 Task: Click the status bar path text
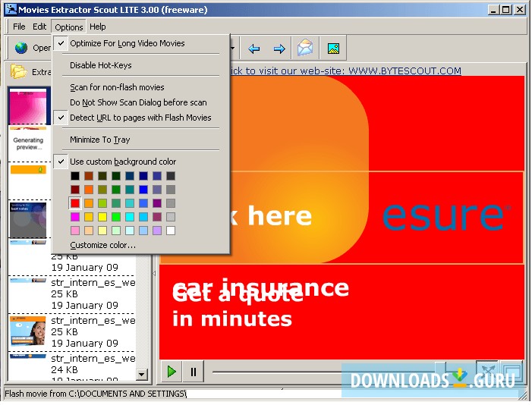point(96,394)
